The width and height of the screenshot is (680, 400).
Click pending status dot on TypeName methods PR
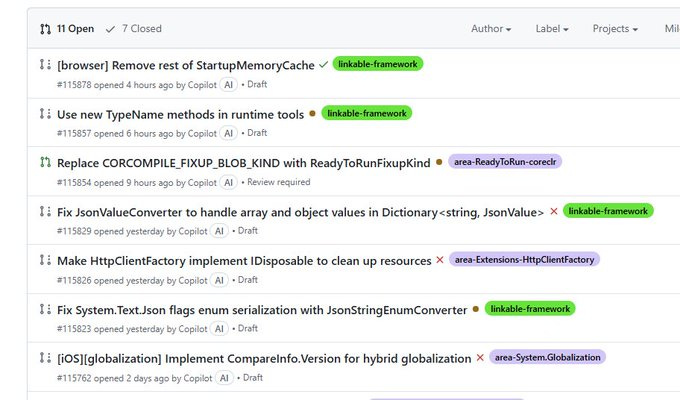click(x=312, y=114)
